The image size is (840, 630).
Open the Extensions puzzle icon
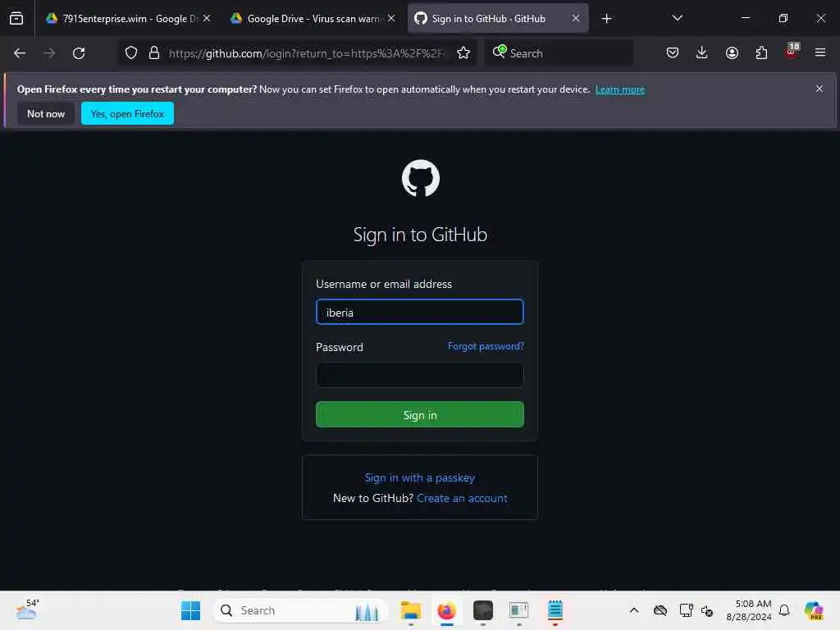(x=761, y=52)
